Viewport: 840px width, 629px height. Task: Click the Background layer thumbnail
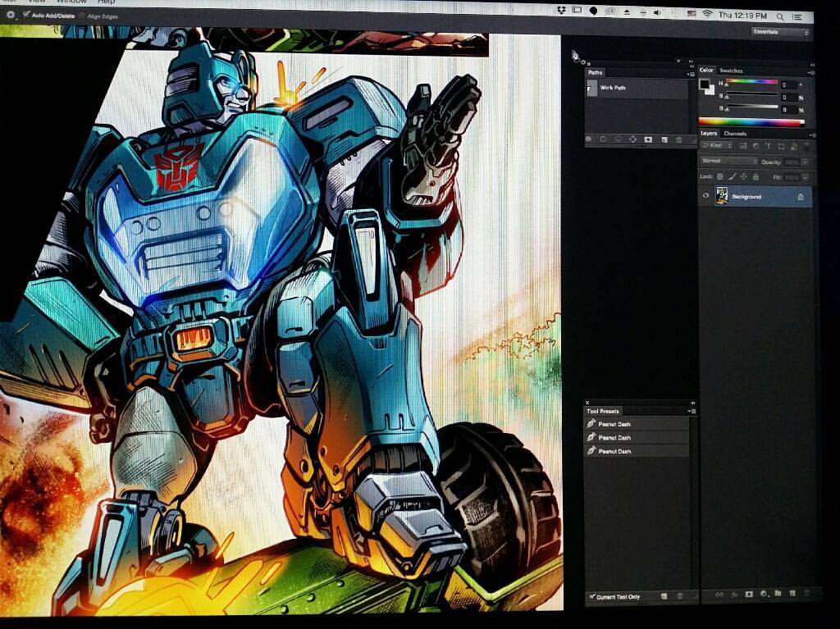pyautogui.click(x=722, y=196)
